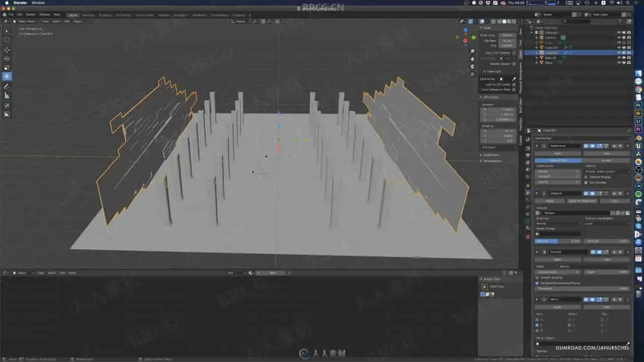Toggle render visibility camera icon for Plane row
Image resolution: width=644 pixels, height=362 pixels.
[x=629, y=63]
